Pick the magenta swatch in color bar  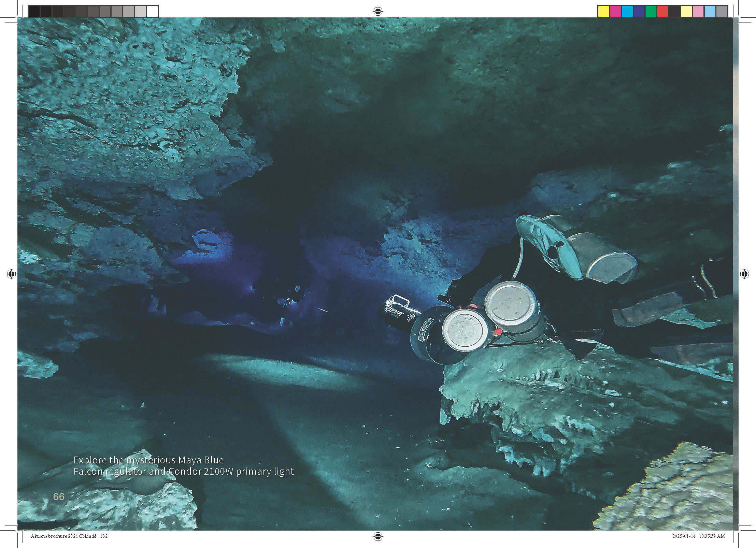(x=615, y=11)
